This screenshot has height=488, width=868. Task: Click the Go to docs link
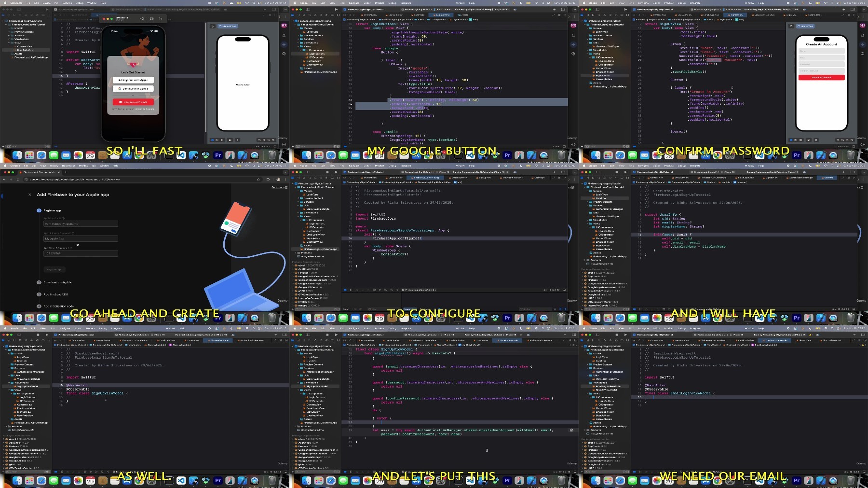(279, 187)
